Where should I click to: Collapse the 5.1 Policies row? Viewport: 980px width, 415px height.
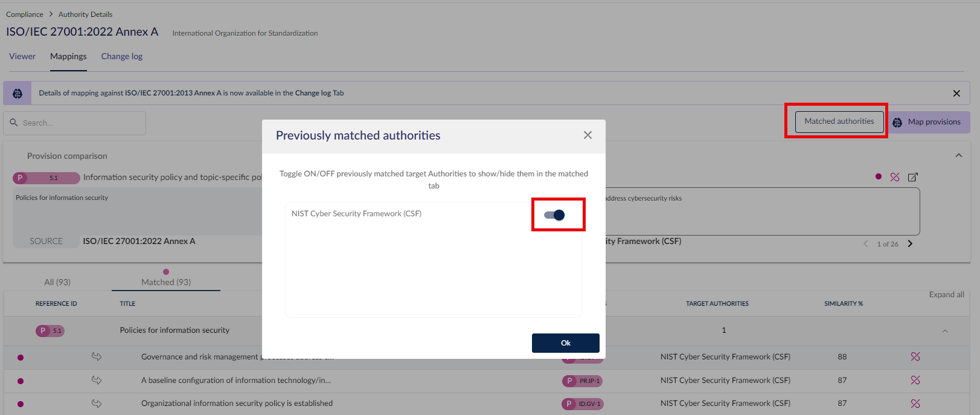pos(945,331)
